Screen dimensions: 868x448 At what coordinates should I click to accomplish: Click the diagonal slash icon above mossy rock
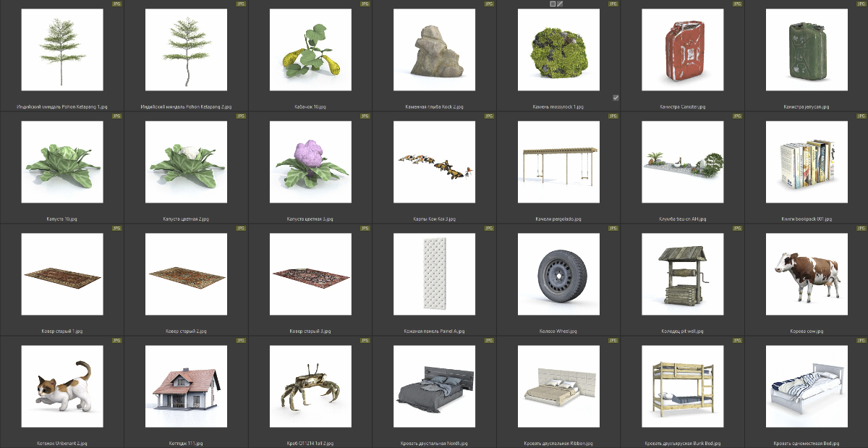tap(560, 4)
